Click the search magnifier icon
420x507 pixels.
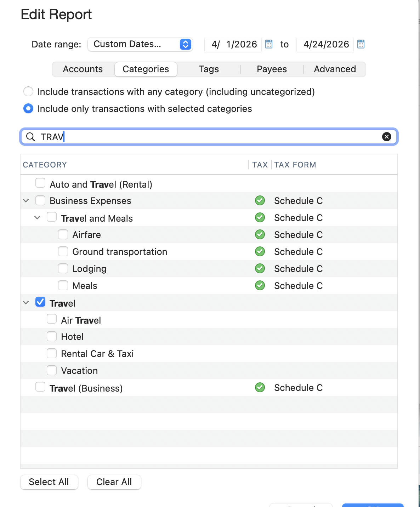click(x=31, y=137)
